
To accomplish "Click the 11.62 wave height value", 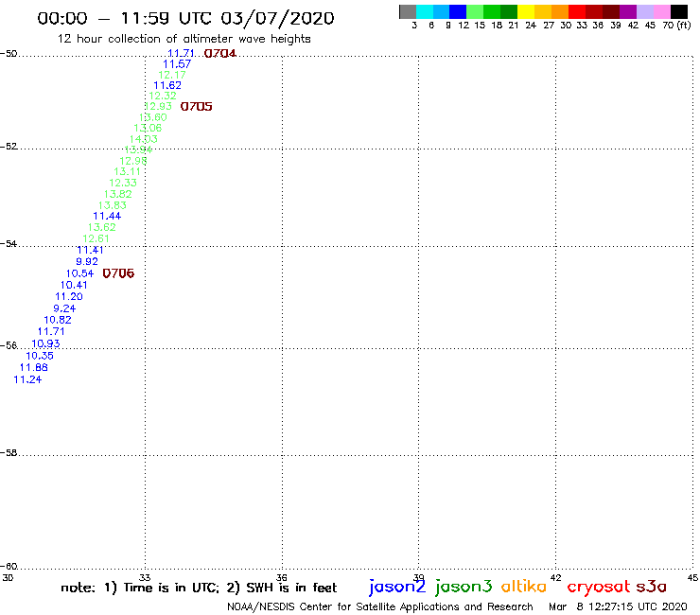I will 167,85.
